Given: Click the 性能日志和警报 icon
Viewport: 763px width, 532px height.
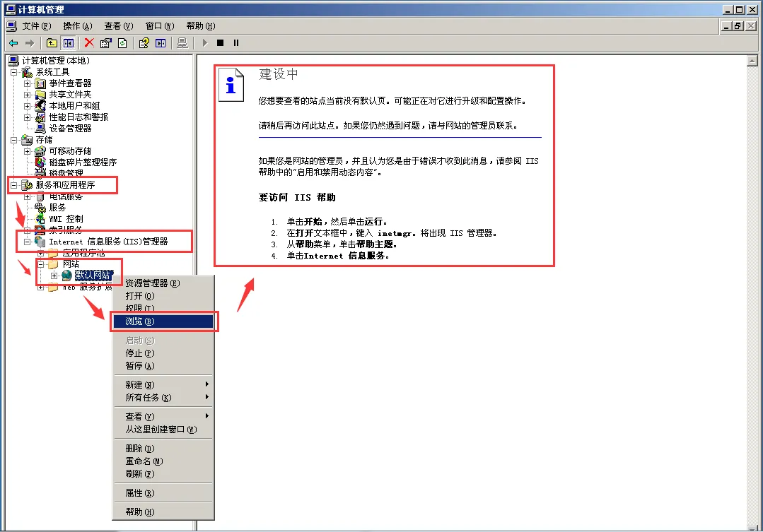Looking at the screenshot, I should click(x=40, y=117).
